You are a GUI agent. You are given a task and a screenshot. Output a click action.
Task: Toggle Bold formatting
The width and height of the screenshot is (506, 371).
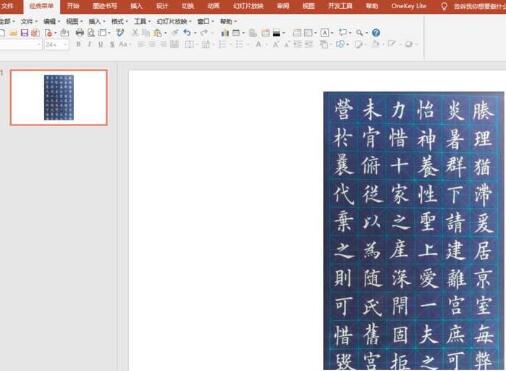tap(78, 44)
